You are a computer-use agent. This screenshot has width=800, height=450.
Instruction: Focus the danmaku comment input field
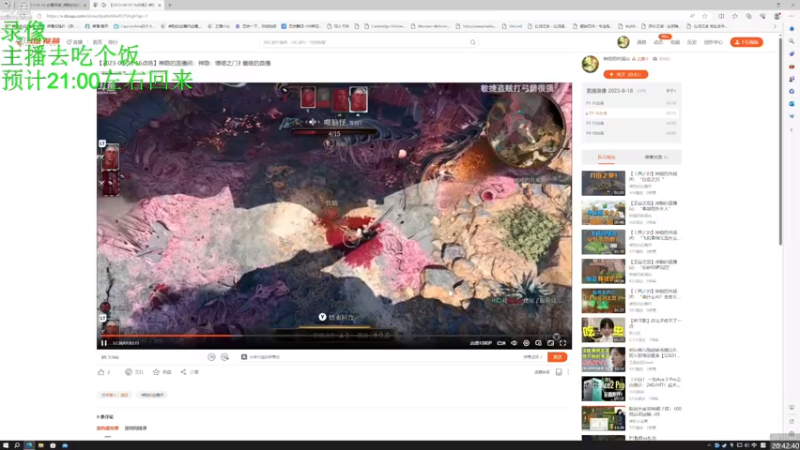383,357
